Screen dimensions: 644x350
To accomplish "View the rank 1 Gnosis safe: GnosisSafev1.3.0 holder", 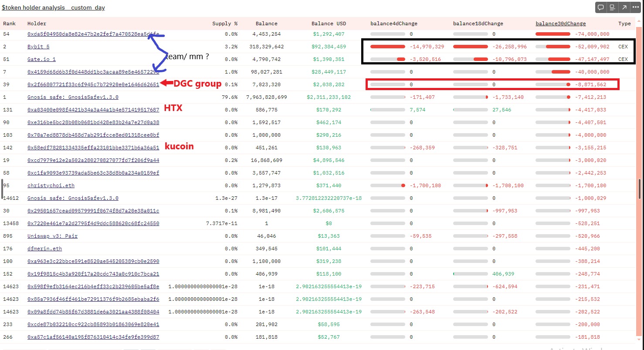I will click(73, 97).
